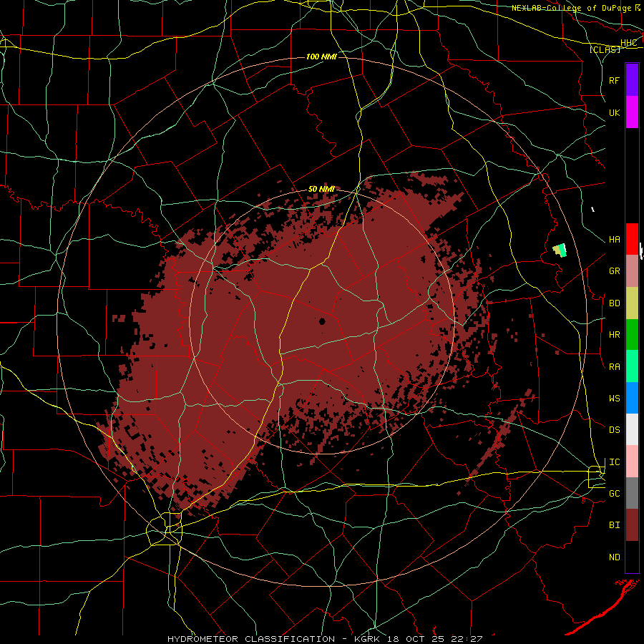Click the IC legend label
Image resolution: width=644 pixels, height=644 pixels.
615,462
